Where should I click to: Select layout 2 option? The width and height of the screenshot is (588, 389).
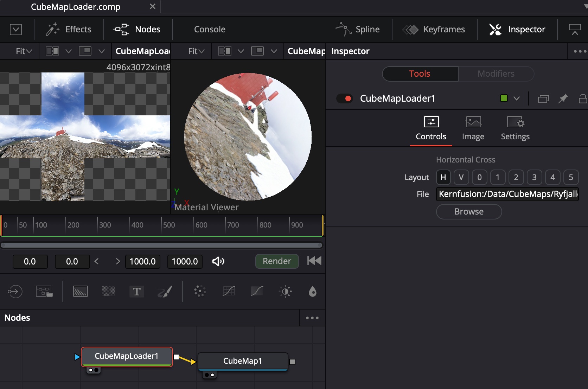(516, 177)
